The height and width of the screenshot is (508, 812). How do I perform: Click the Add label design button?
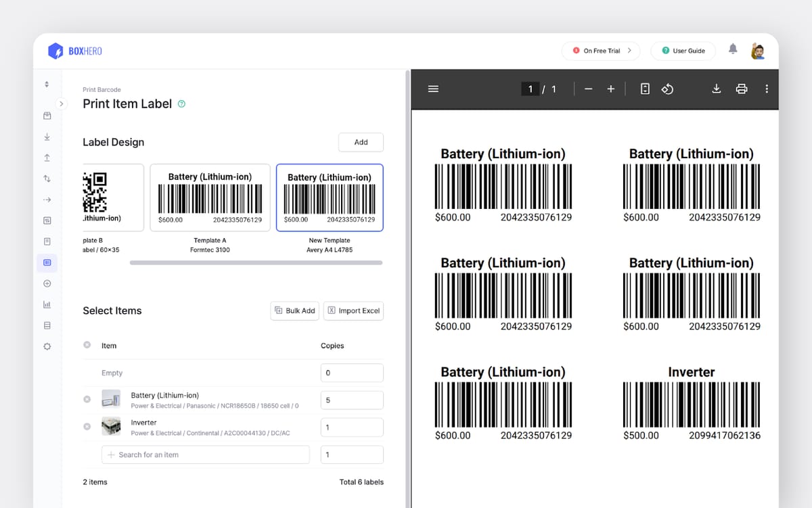click(361, 142)
